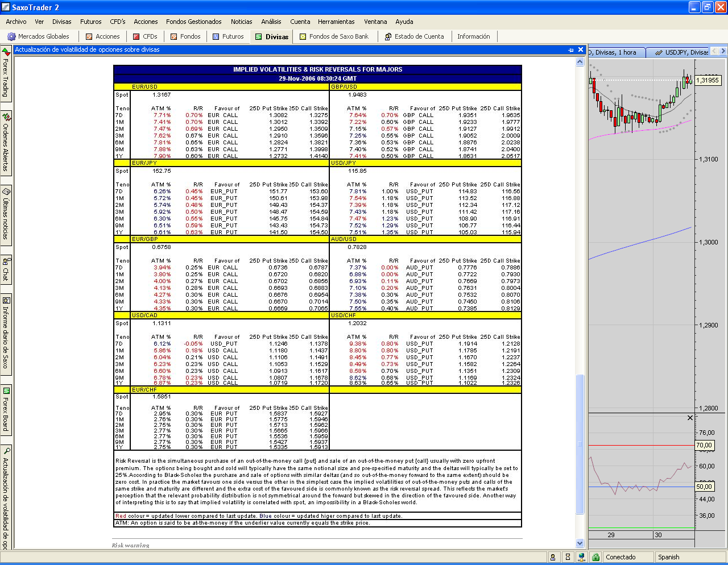Click the Conectado status text
This screenshot has height=565, width=728.
621,557
